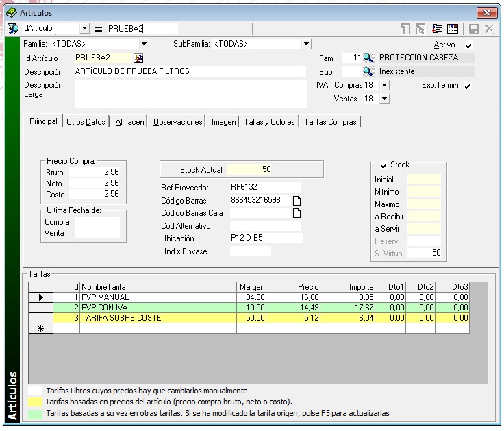Click the cancel X toolbar icon
This screenshot has height=431, width=504.
489,29
